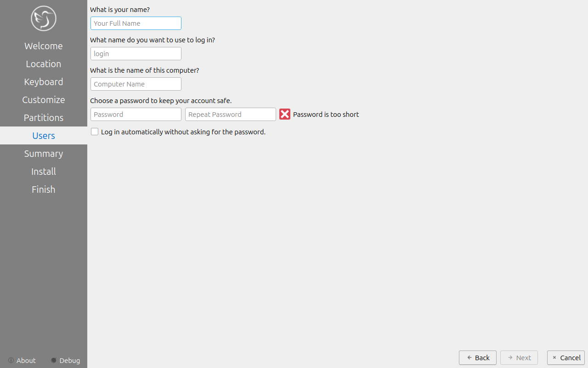Go to the Welcome step

click(x=44, y=46)
